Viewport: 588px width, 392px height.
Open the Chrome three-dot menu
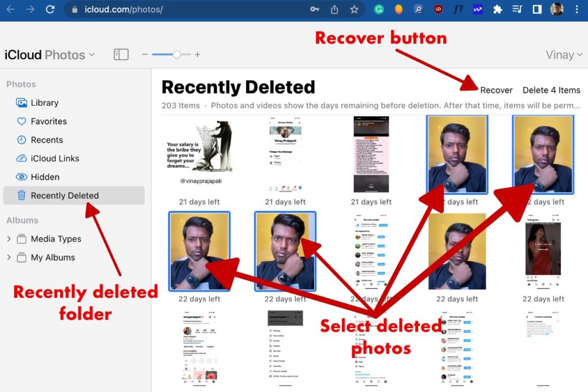pos(577,9)
